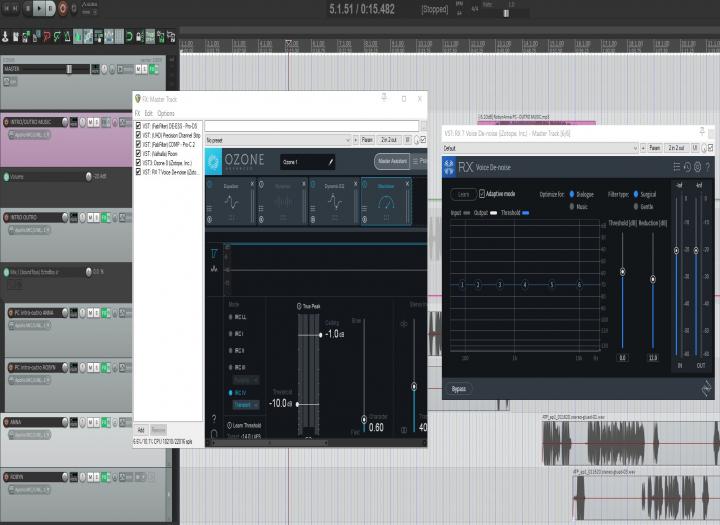Remove the Ozone Equalizer module with its X

(252, 184)
